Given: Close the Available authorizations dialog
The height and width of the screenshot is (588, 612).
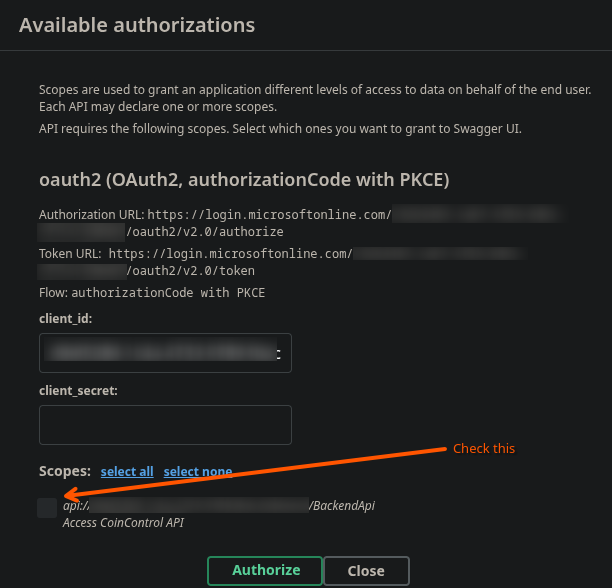Looking at the screenshot, I should 366,571.
